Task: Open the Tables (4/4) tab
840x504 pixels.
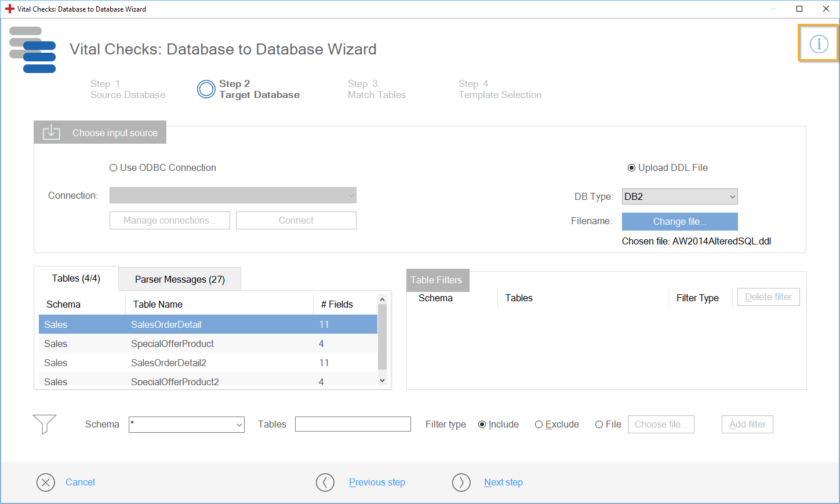Action: (76, 279)
